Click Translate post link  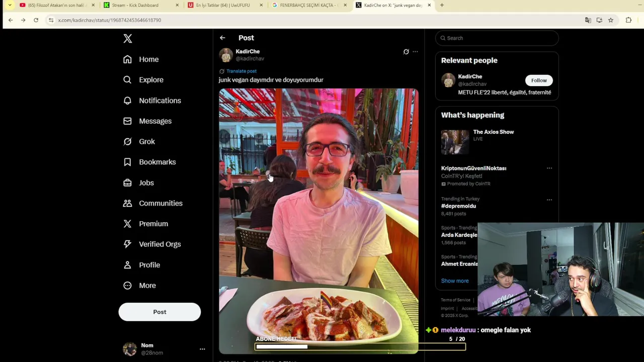(x=242, y=71)
